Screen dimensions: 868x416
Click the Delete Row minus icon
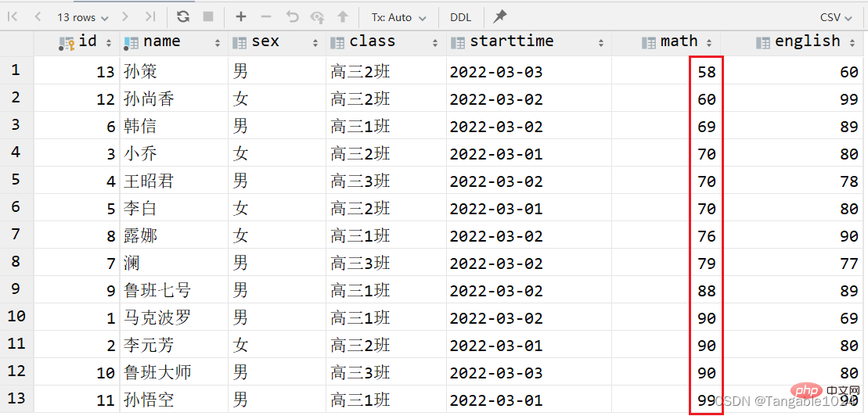[266, 16]
